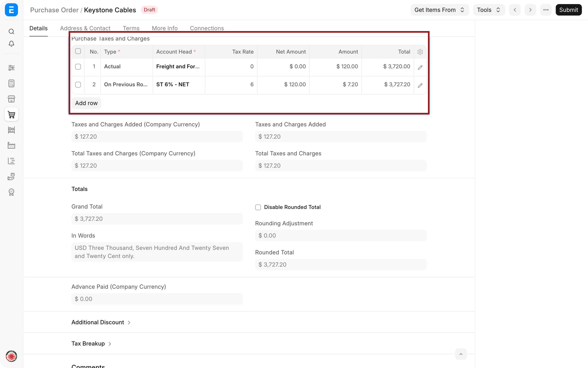This screenshot has width=588, height=368.
Task: Open the factory Manufacturing icon in sidebar
Action: (x=11, y=145)
